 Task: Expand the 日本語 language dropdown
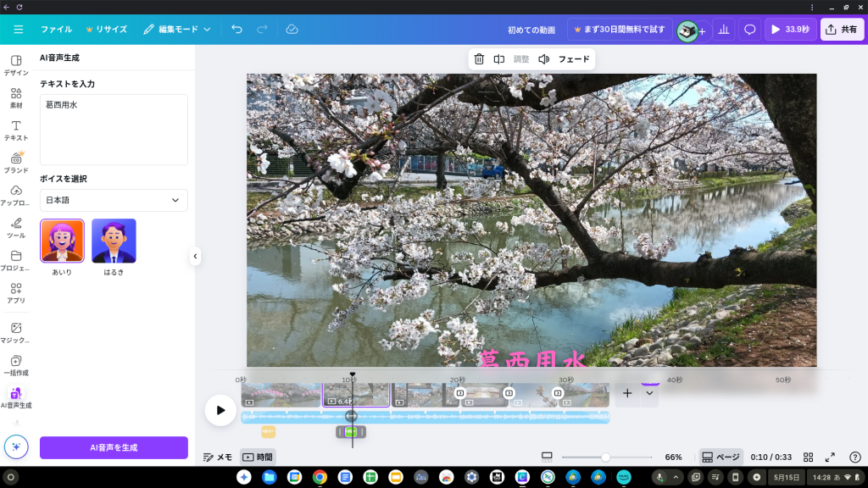(114, 200)
